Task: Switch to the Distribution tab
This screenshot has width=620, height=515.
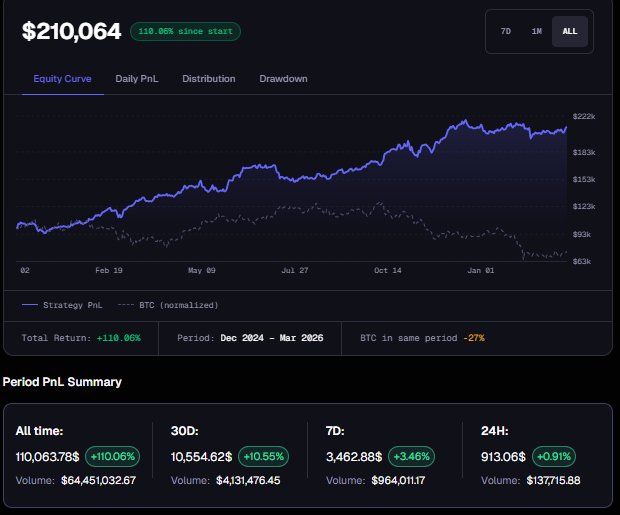Action: coord(209,79)
